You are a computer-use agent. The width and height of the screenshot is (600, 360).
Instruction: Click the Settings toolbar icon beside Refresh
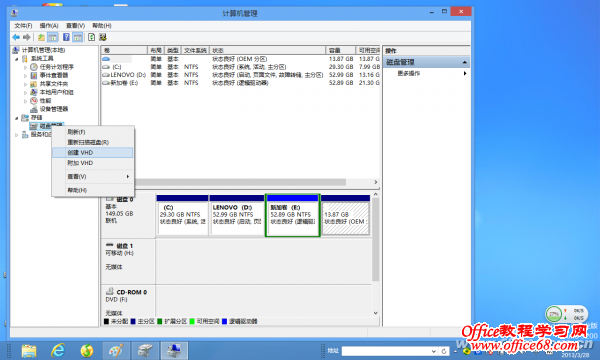tap(103, 37)
